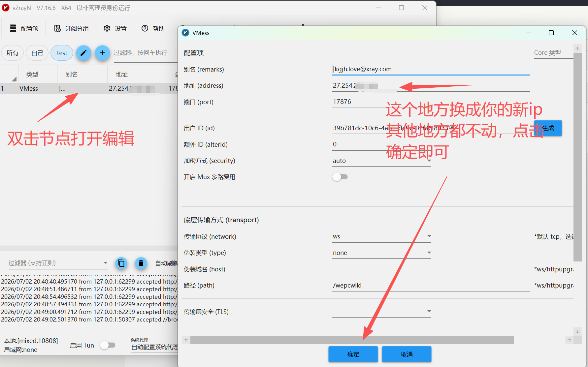Click the v2rayN app logo icon
The image size is (588, 367).
click(x=6, y=8)
